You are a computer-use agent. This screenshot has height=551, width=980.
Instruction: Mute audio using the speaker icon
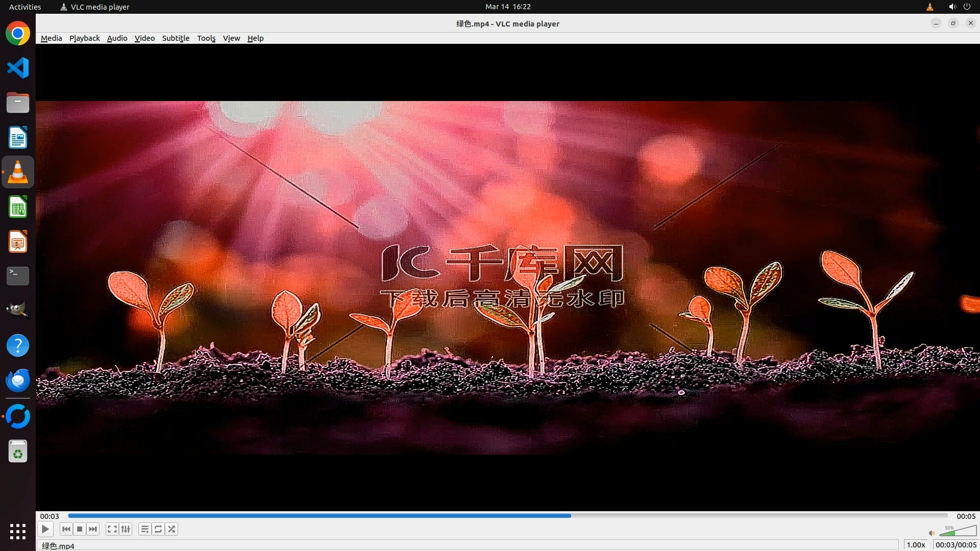click(932, 533)
